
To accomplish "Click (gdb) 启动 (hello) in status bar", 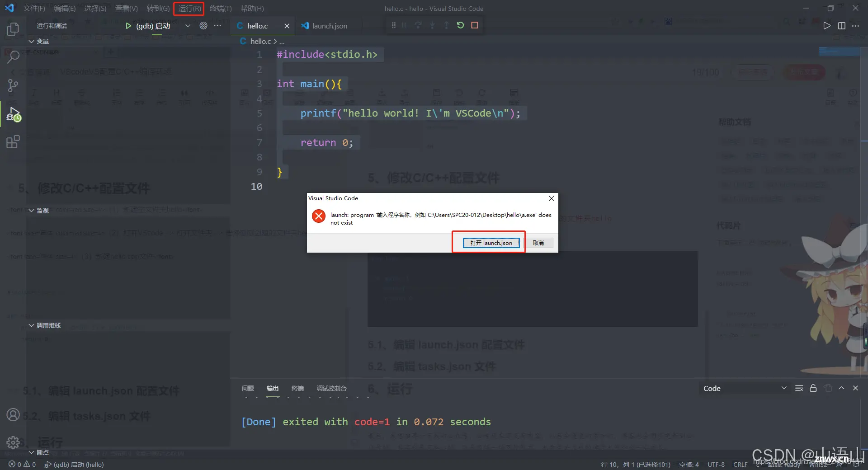I will coord(74,465).
